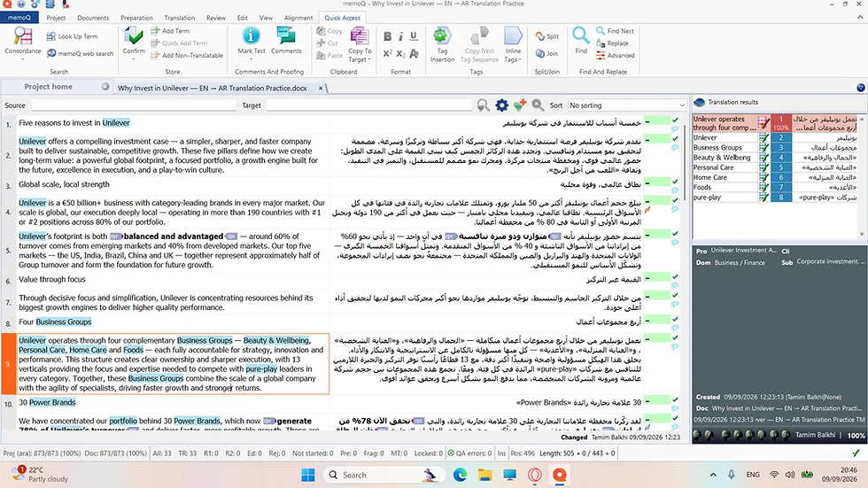
Task: Open the Project ribbon tab
Action: click(x=56, y=18)
